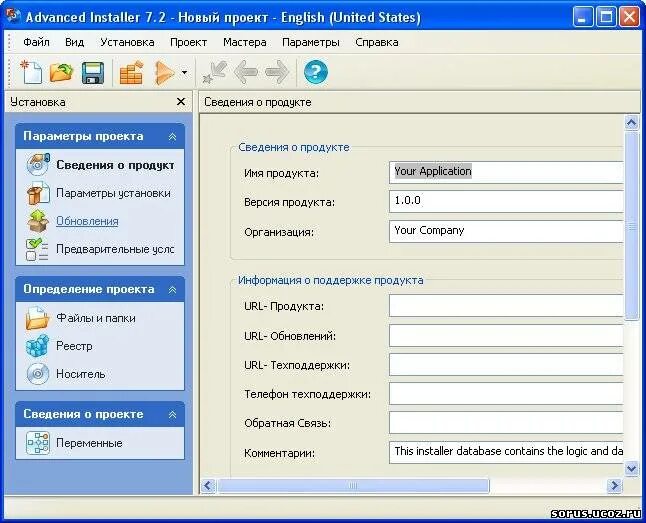Save project with the floppy disk icon
This screenshot has width=646, height=523.
(93, 73)
